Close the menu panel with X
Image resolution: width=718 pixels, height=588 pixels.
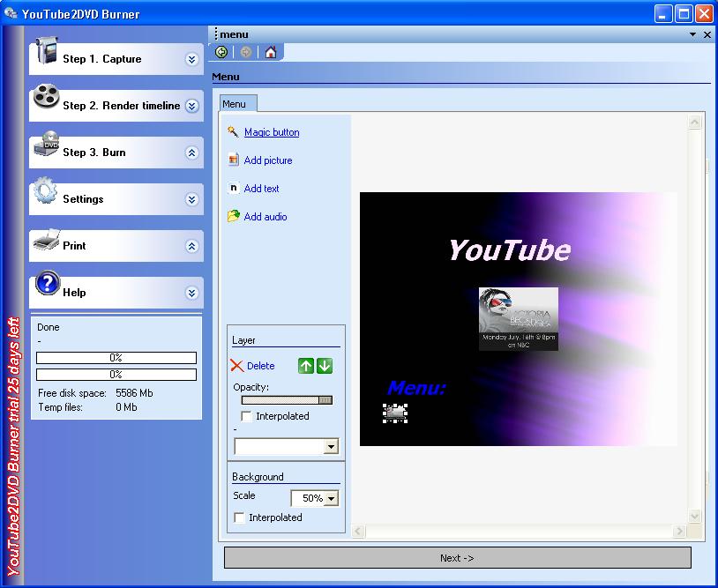click(x=707, y=34)
